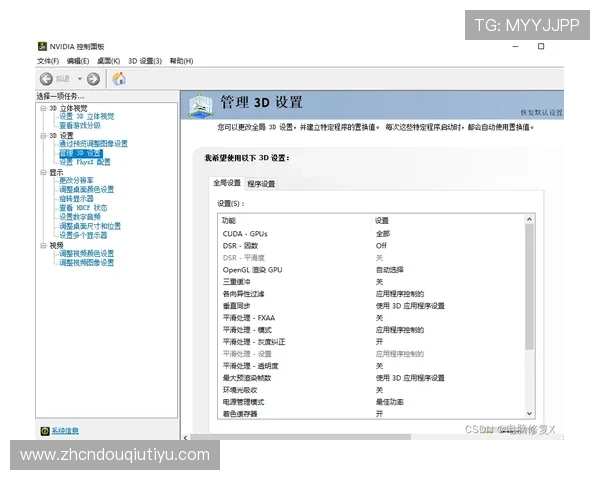Maximize the NVIDIA 控制面板 window

(x=541, y=46)
